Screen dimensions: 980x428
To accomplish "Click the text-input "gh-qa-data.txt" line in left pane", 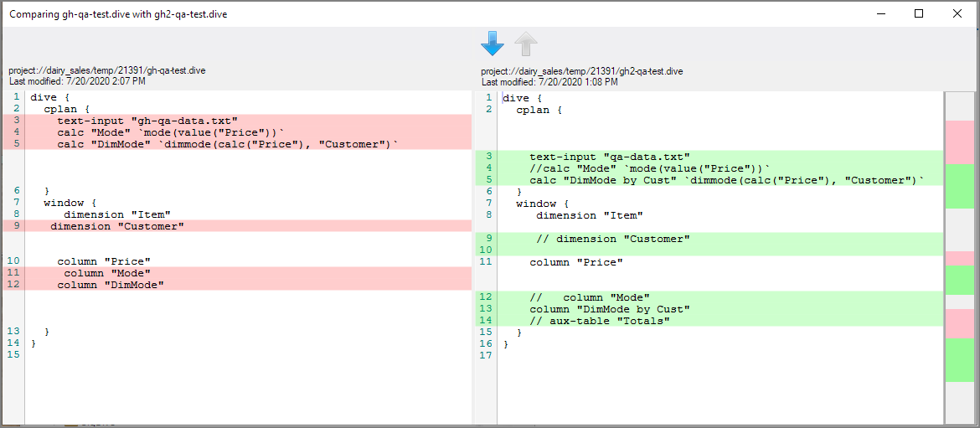I will coord(147,121).
